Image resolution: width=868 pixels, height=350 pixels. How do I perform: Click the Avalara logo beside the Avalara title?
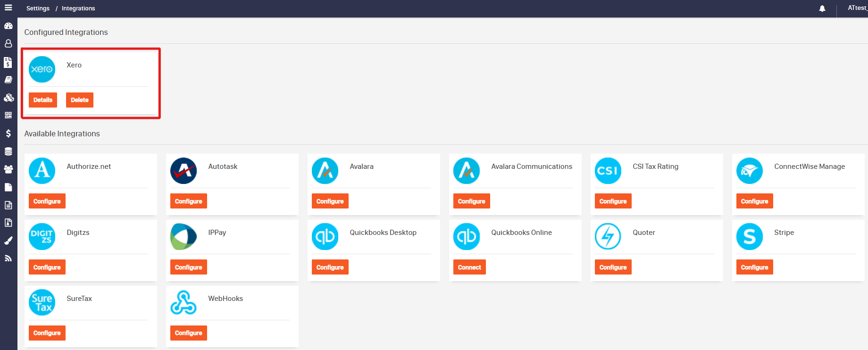325,171
